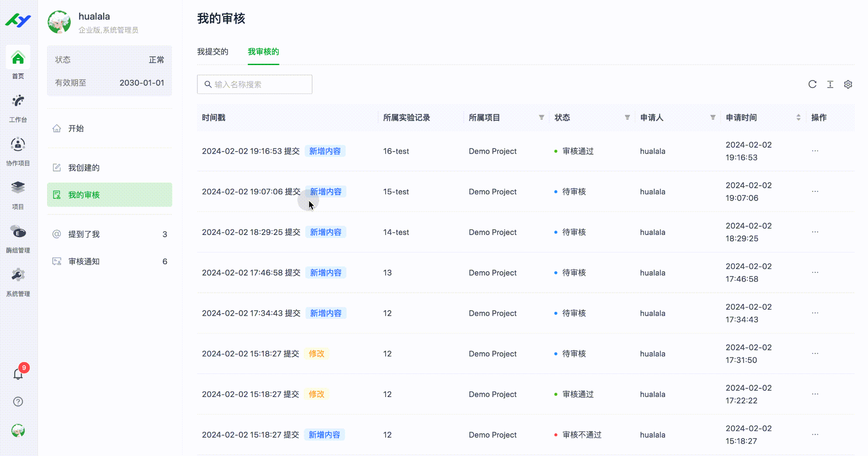The height and width of the screenshot is (456, 868).
Task: Open actions menu for 16-test row
Action: coord(815,151)
